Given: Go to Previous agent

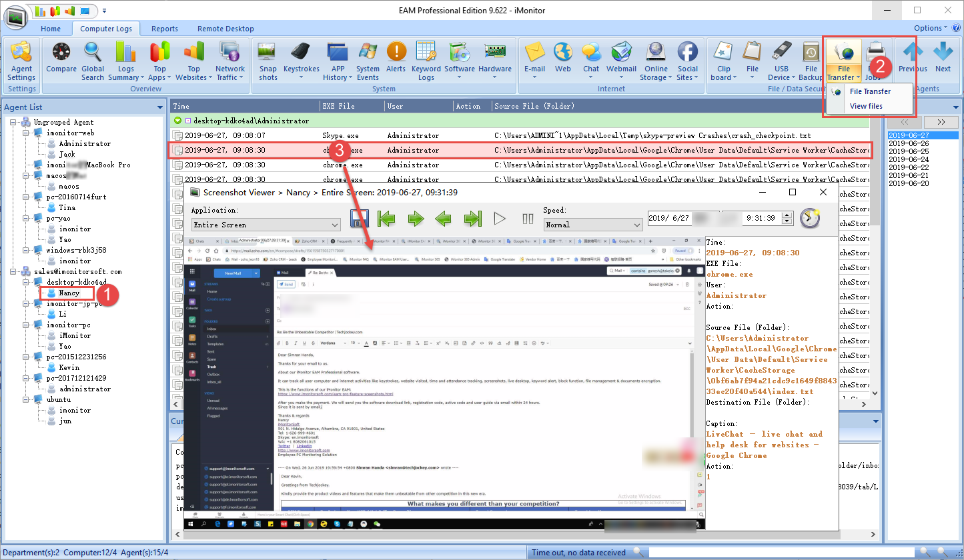Looking at the screenshot, I should pyautogui.click(x=913, y=57).
